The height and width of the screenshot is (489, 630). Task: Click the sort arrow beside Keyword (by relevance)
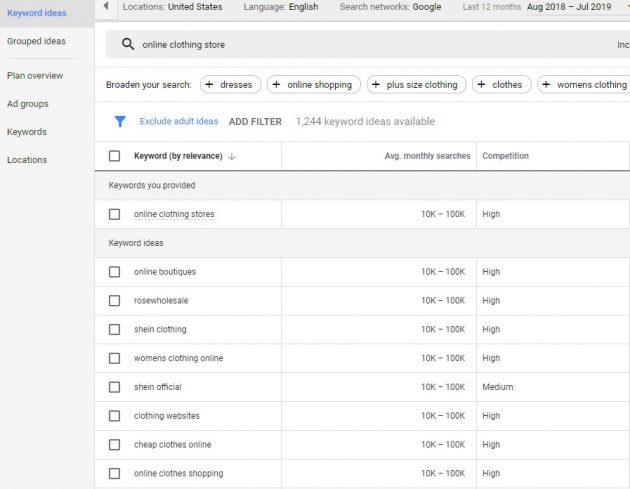(x=231, y=156)
